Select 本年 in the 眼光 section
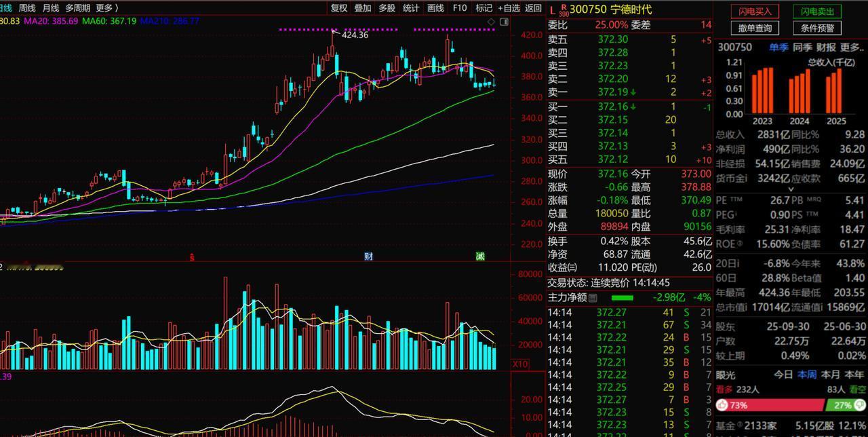Image resolution: width=868 pixels, height=437 pixels. (x=854, y=375)
